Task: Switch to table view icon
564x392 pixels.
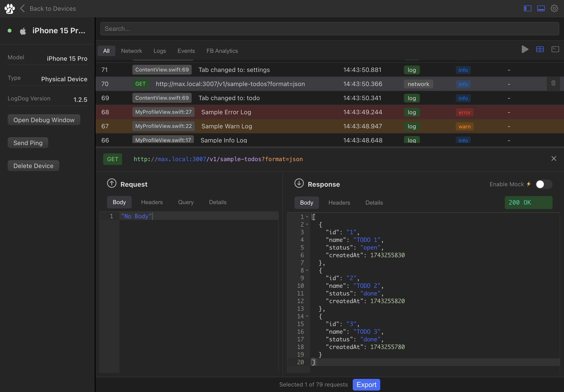Action: pos(540,49)
